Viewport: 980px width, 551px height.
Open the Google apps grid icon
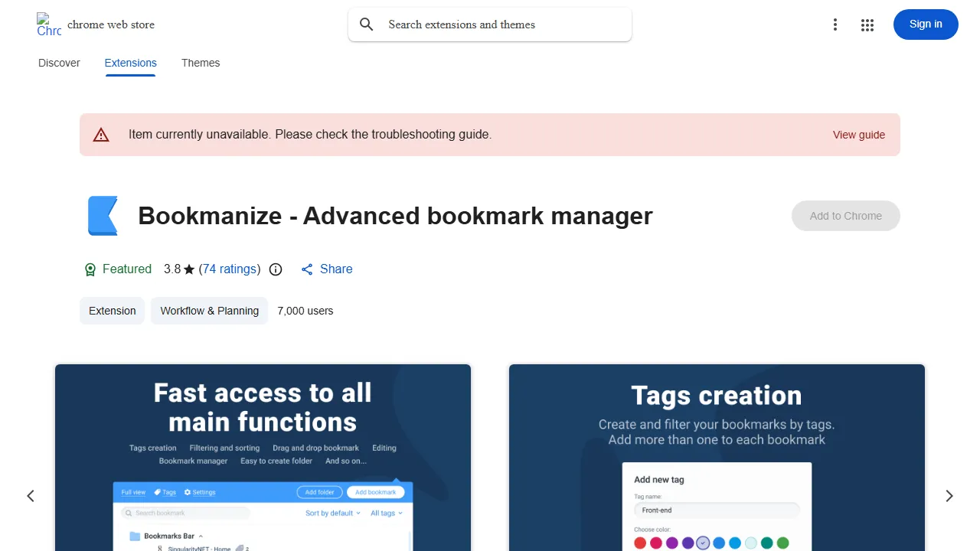[867, 24]
